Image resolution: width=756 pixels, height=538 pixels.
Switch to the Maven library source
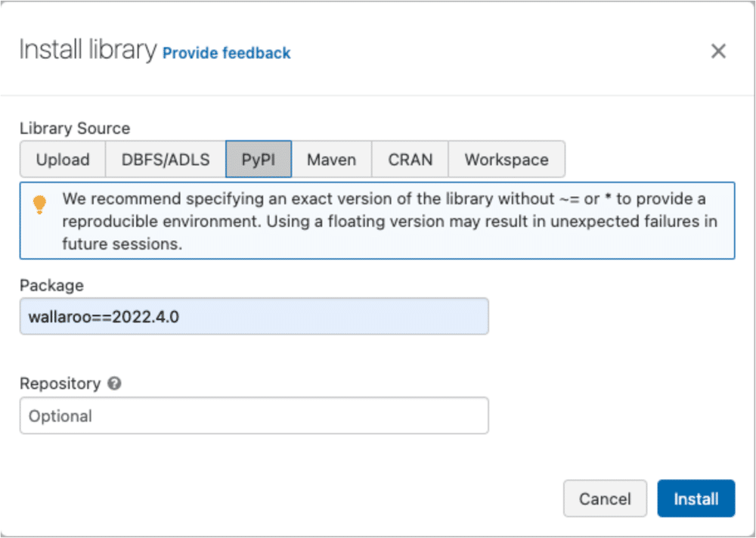[331, 160]
